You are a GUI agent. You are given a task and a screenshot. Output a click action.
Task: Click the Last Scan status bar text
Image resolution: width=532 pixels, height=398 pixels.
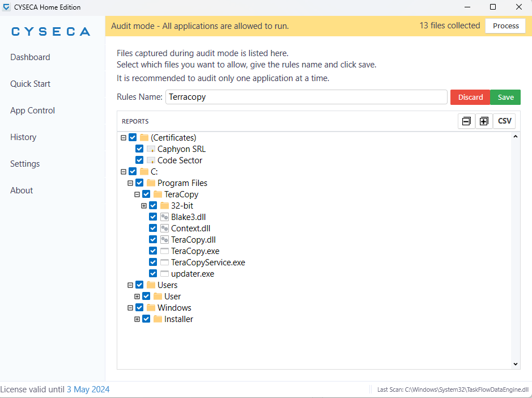click(x=453, y=389)
